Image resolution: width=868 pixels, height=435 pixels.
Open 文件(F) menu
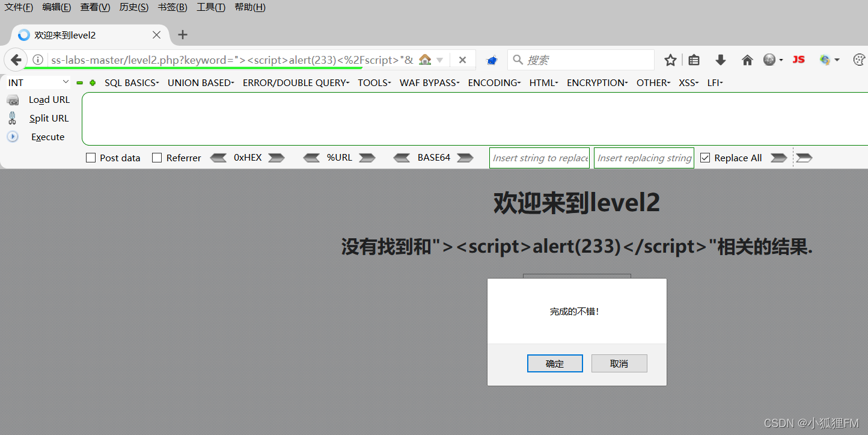pos(19,7)
